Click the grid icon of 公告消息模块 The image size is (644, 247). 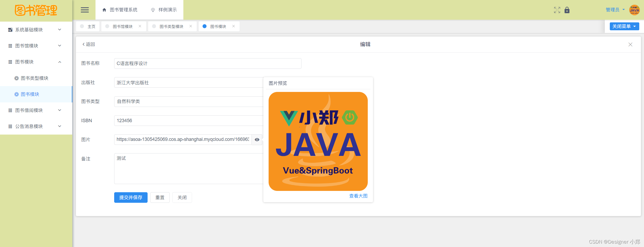point(10,126)
